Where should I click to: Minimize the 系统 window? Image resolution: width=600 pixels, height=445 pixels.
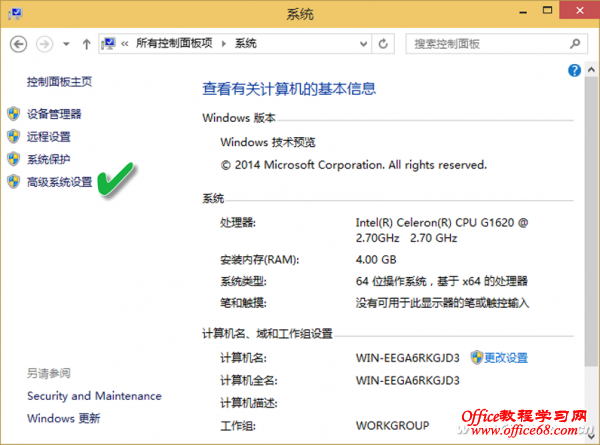click(x=523, y=12)
